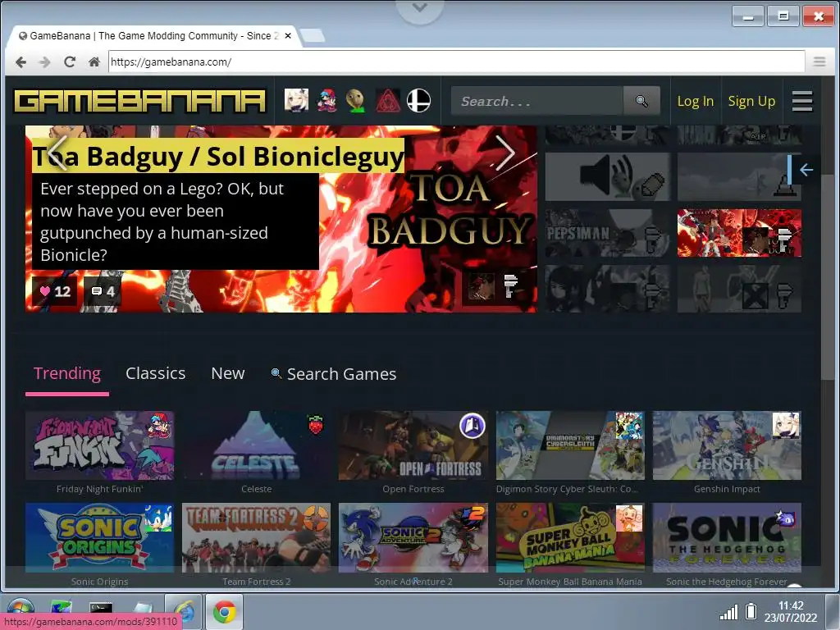Screen dimensions: 840x630
Task: Open the red triangle game icon in header
Action: click(388, 100)
